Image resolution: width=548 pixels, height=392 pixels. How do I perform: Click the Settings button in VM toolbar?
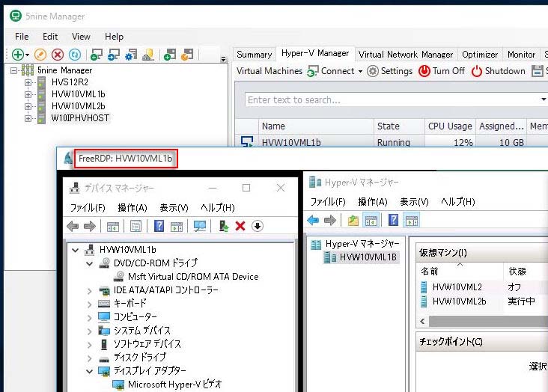tap(390, 71)
